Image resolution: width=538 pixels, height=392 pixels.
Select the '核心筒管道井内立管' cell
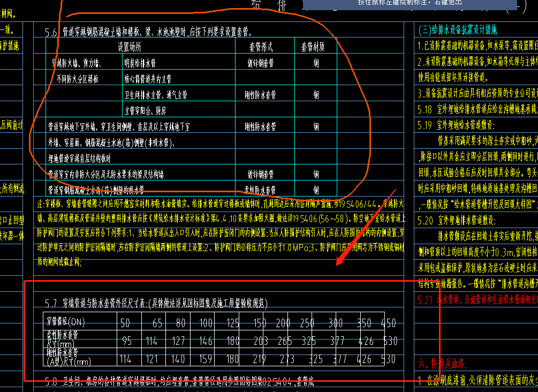tap(148, 79)
